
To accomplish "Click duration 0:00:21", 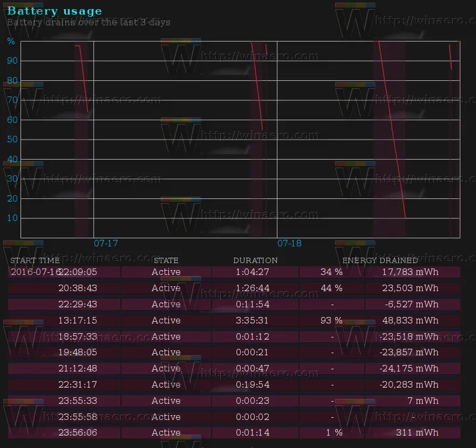I will click(252, 352).
